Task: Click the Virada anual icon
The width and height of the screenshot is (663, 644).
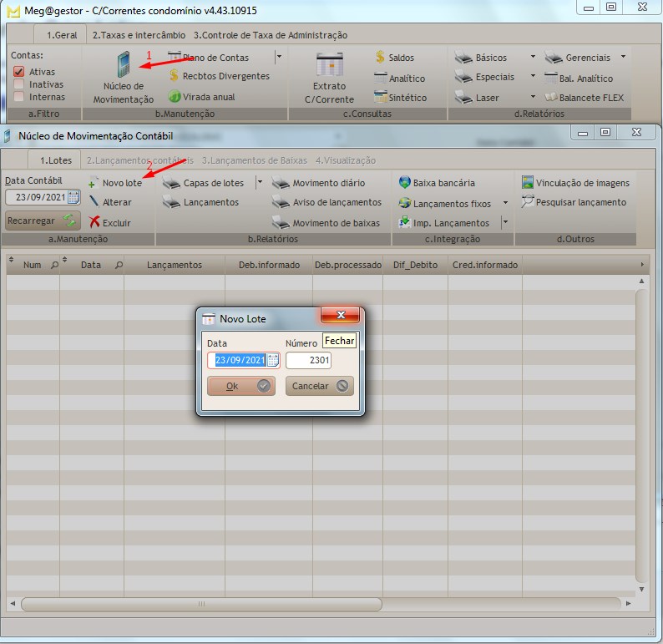Action: [175, 97]
